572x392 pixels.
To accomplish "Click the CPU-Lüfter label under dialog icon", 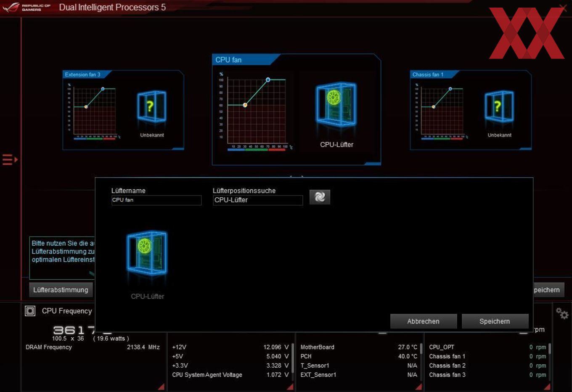I will (148, 296).
